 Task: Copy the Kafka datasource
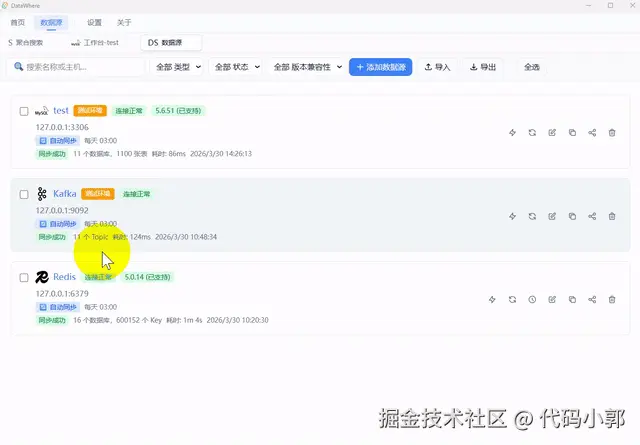click(572, 216)
